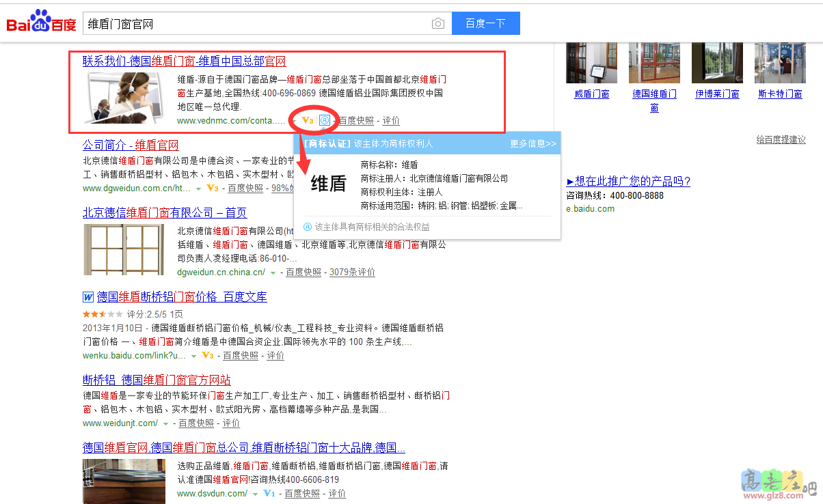Open 更多信息>> in the trademark popup
This screenshot has width=823, height=504.
pos(532,144)
